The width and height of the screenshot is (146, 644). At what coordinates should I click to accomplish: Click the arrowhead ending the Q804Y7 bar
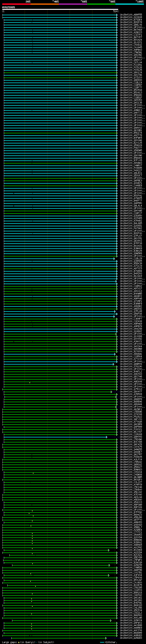pyautogui.click(x=112, y=392)
